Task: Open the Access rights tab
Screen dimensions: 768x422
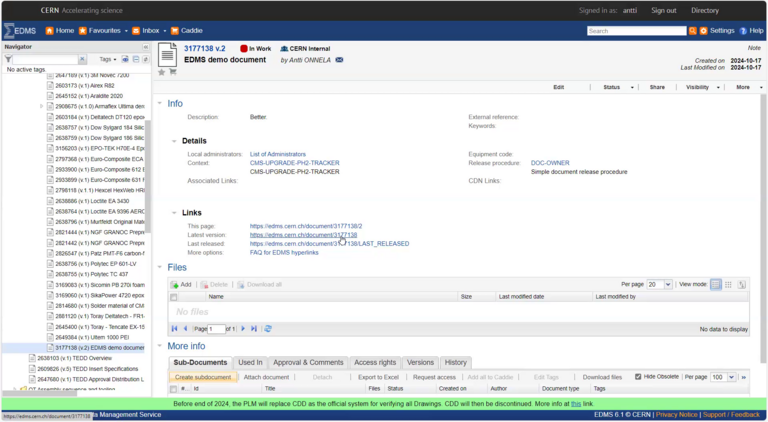Action: (375, 362)
